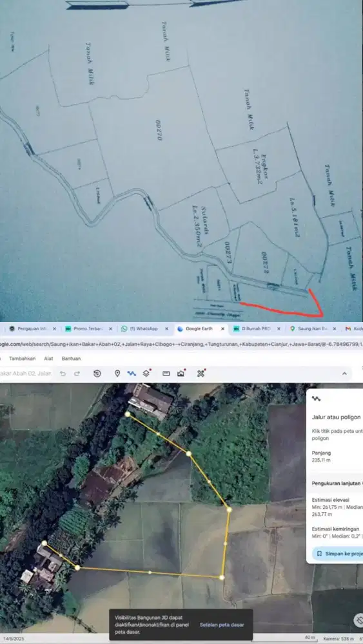Collapse the toolbar with the up chevron
Screen dimensions: 363x644
pos(344,374)
